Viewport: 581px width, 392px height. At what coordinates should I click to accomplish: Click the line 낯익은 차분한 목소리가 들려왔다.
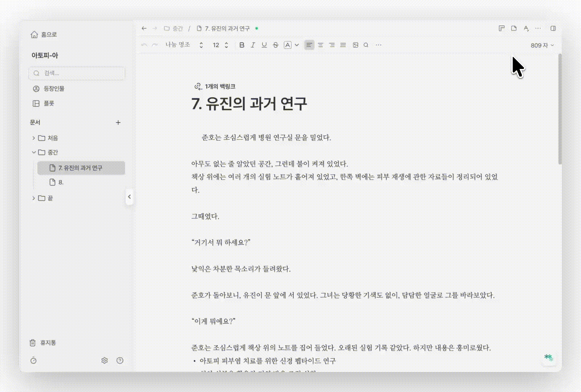[x=241, y=269]
